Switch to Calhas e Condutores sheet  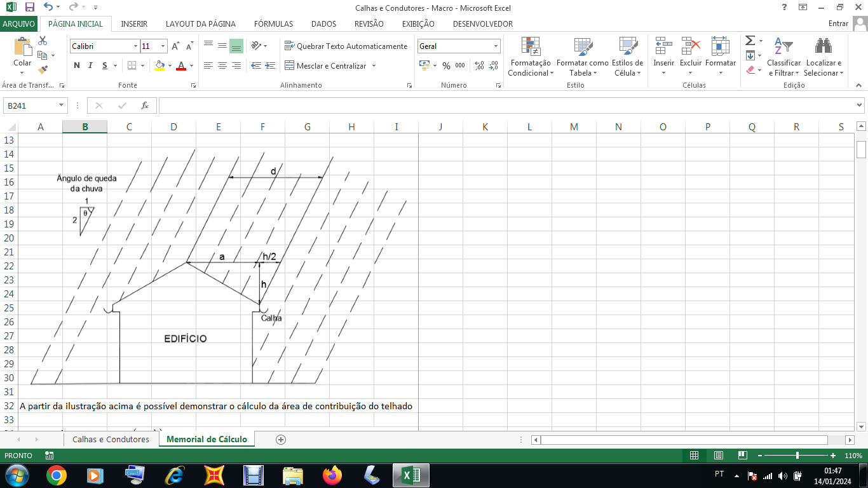click(111, 439)
